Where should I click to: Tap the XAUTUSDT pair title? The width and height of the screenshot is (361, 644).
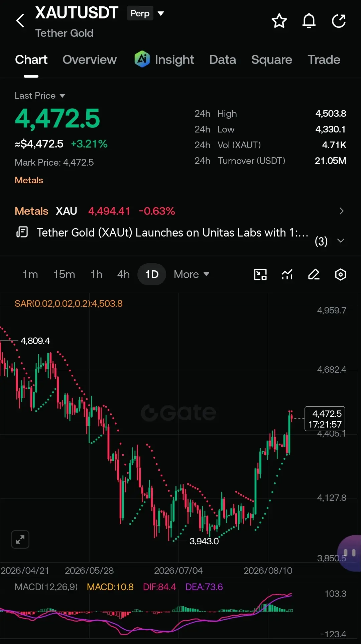point(77,13)
